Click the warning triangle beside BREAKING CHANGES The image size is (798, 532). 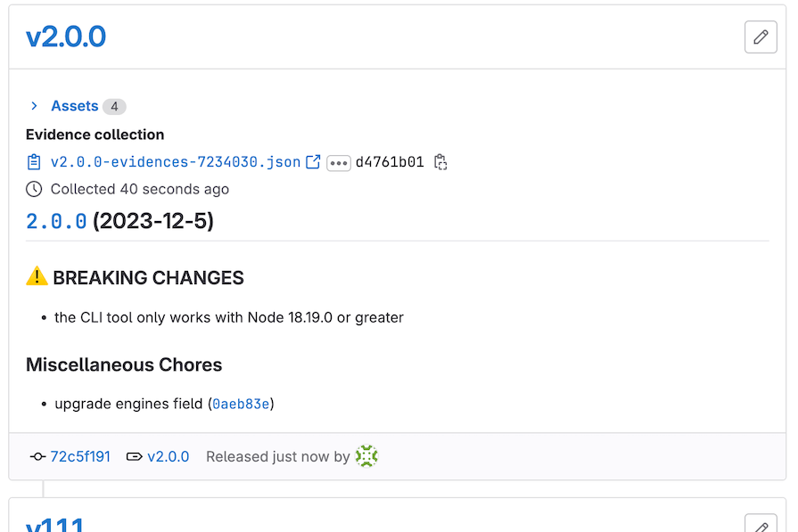click(37, 277)
